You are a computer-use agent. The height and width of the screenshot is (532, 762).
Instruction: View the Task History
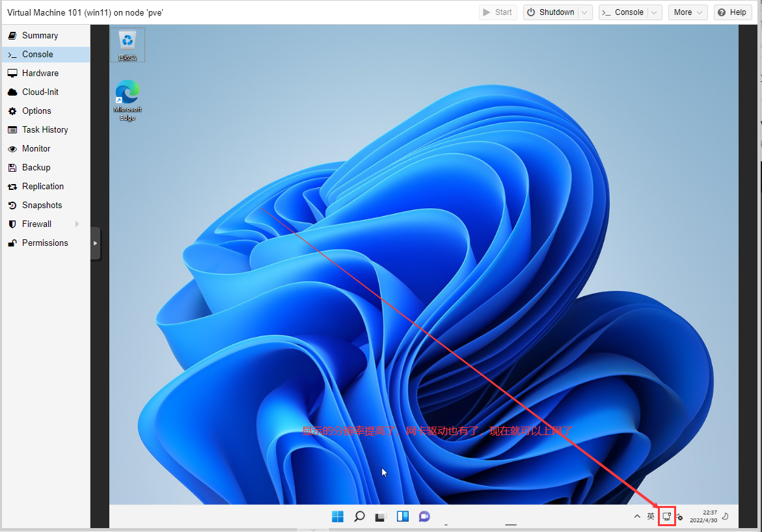tap(46, 129)
